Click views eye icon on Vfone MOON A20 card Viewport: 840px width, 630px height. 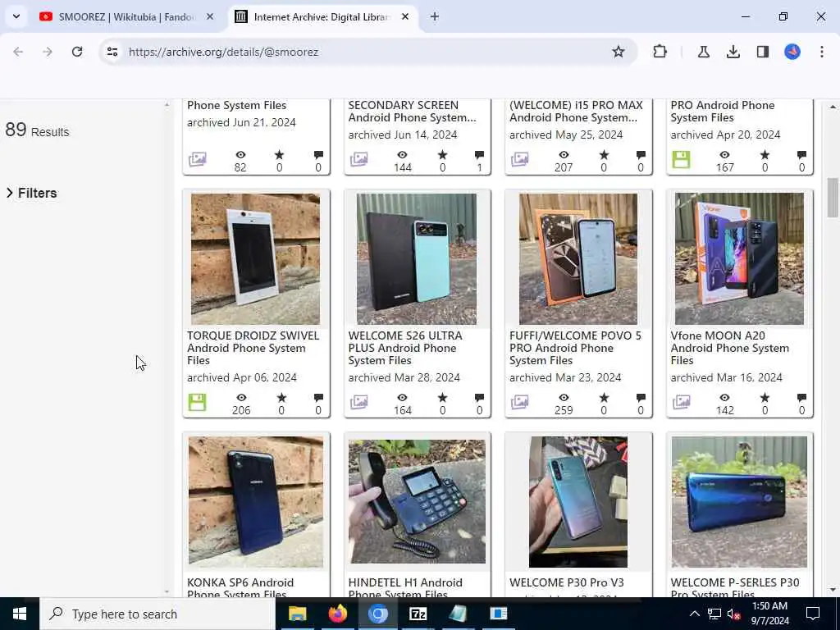(725, 398)
